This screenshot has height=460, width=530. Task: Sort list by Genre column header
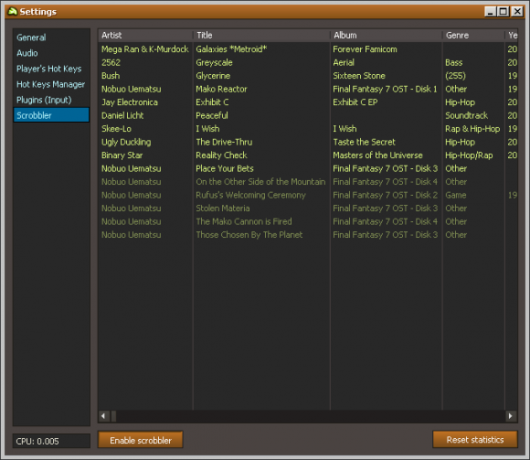(x=473, y=35)
